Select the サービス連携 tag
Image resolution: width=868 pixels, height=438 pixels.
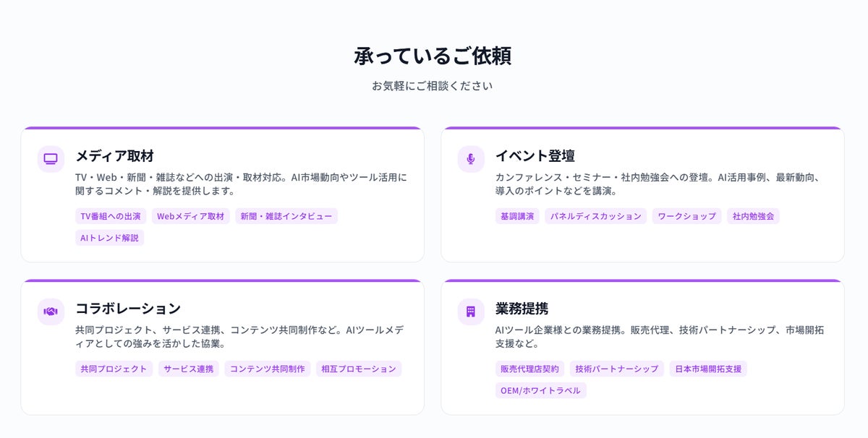189,369
